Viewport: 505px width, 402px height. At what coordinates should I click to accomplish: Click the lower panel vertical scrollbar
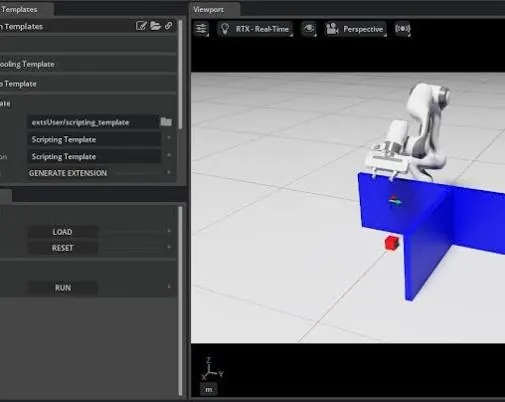pyautogui.click(x=180, y=301)
